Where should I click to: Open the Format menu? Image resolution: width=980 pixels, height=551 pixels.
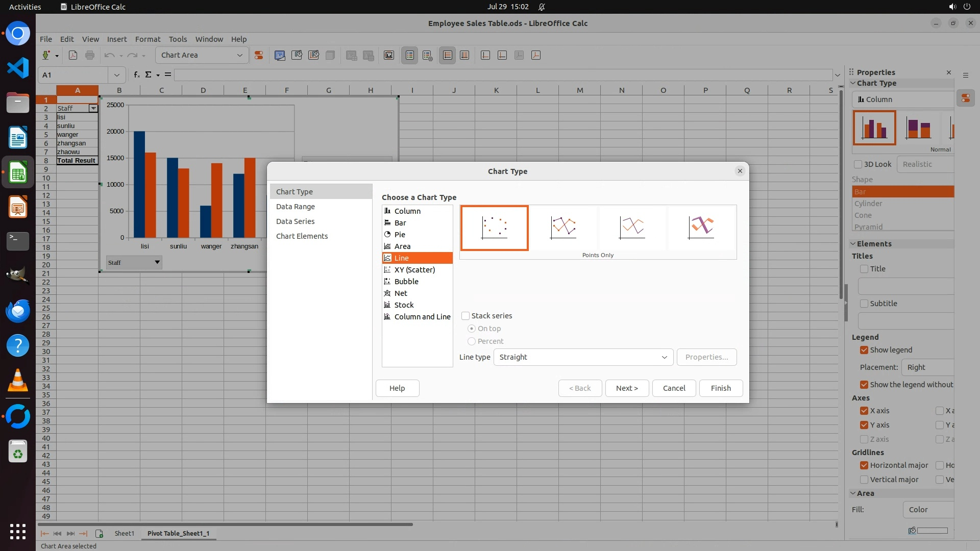(x=148, y=39)
